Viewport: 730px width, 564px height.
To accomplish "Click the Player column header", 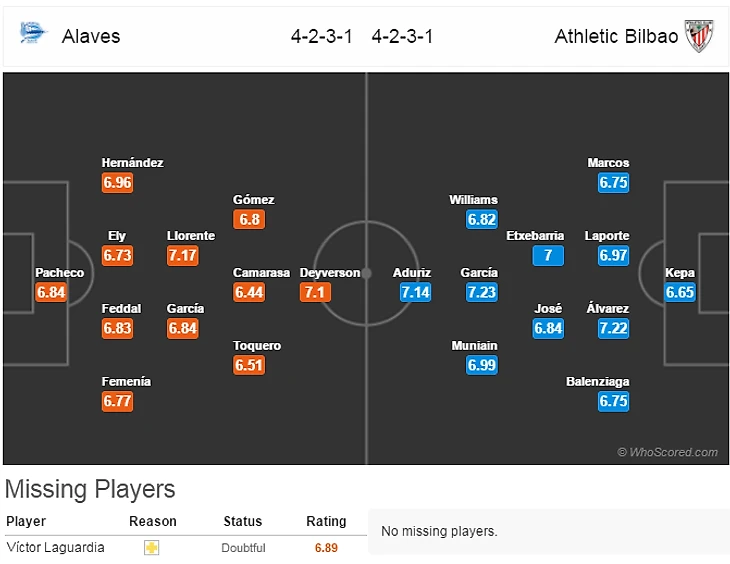I will [26, 521].
